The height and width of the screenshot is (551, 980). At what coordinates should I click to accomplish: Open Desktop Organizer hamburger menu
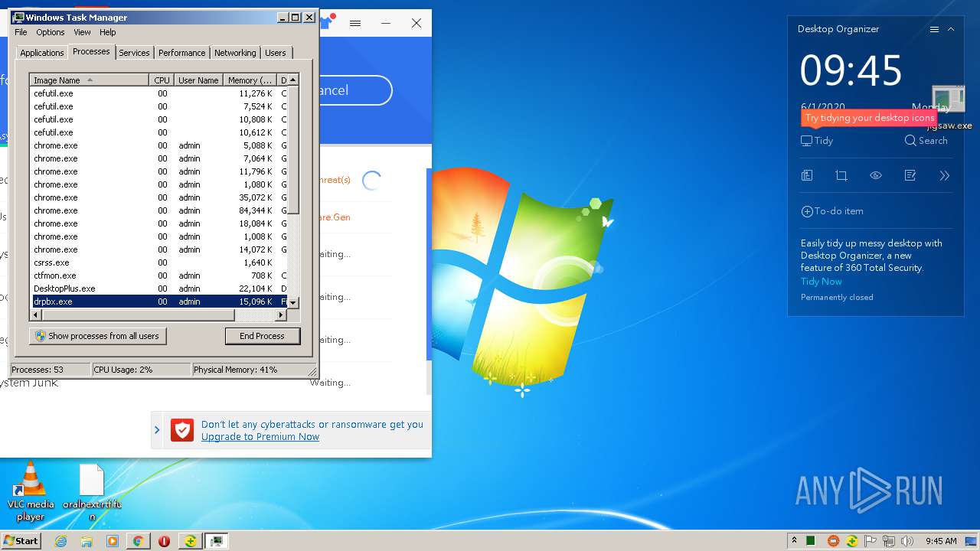tap(934, 29)
